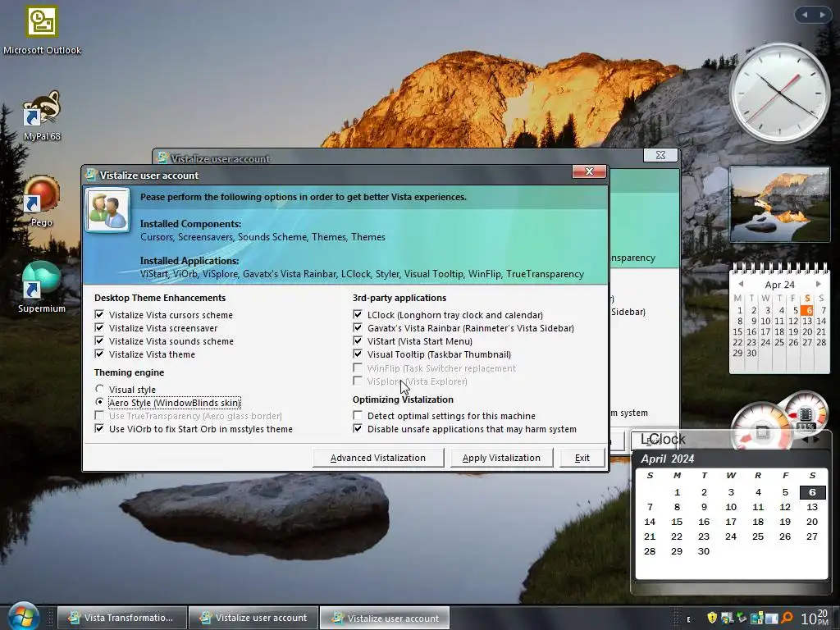
Task: Click the active Vistalize user account taskbar button
Action: click(385, 618)
